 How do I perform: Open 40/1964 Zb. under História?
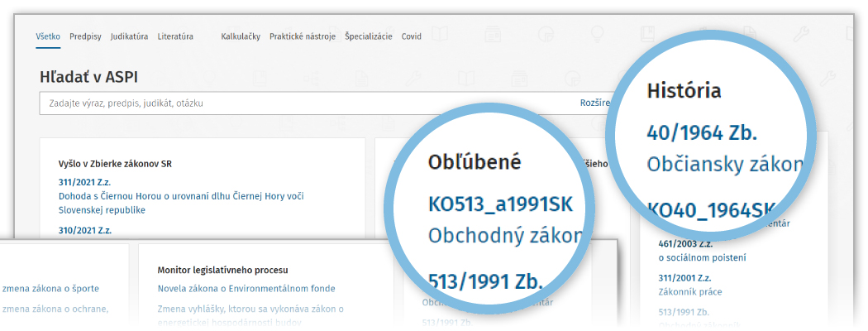pyautogui.click(x=702, y=132)
